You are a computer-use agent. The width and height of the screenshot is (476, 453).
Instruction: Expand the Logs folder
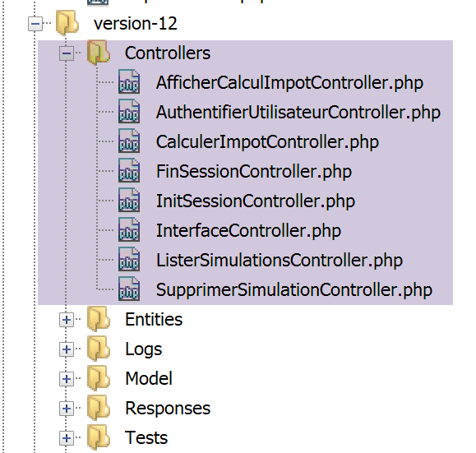click(x=67, y=349)
